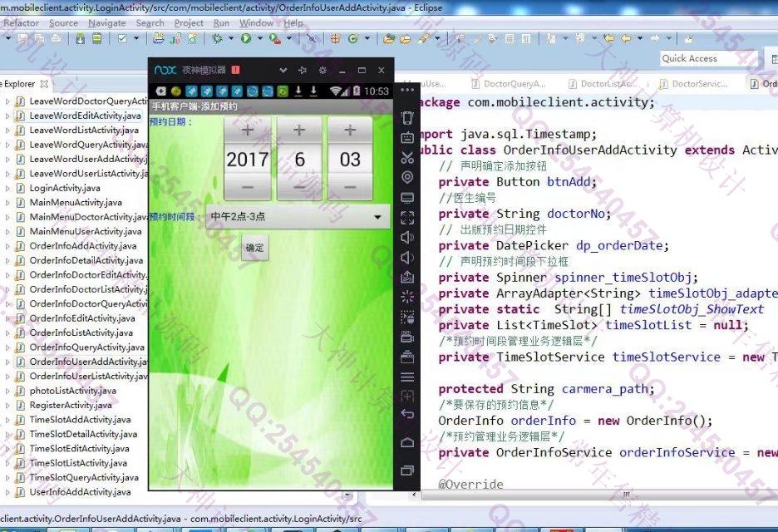This screenshot has width=778, height=532.
Task: Select LeaveWordEditActivity.java in explorer
Action: (85, 116)
